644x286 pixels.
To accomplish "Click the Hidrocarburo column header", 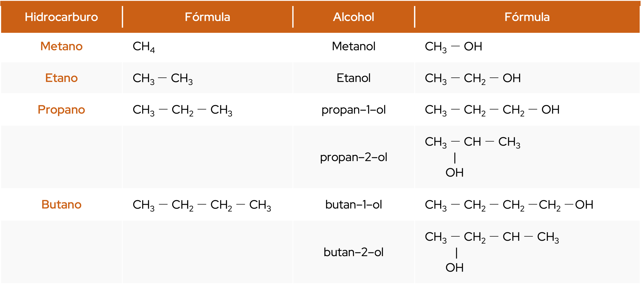I will pos(61,17).
